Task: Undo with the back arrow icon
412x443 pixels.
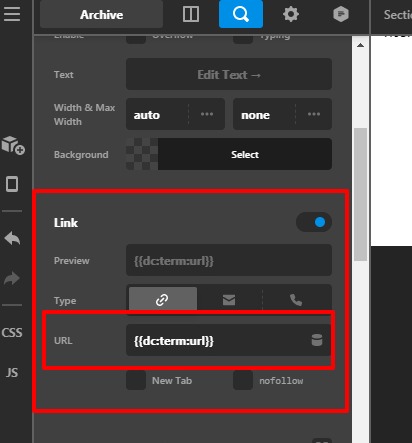Action: pyautogui.click(x=12, y=238)
